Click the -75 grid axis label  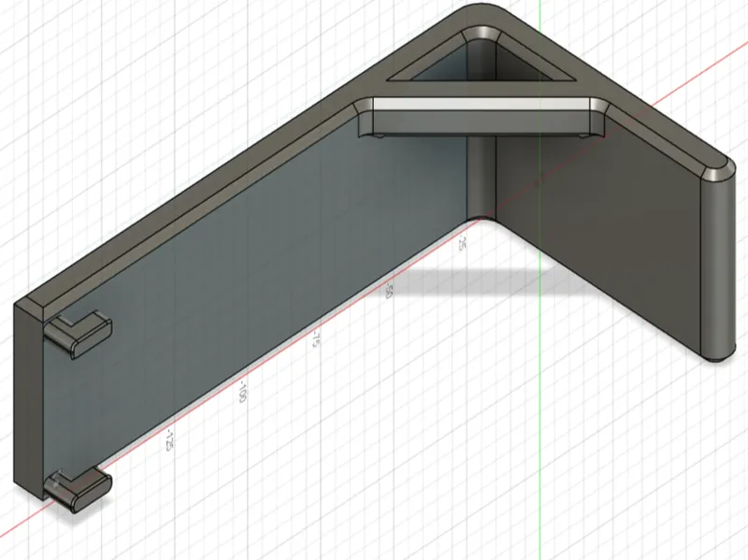[315, 338]
